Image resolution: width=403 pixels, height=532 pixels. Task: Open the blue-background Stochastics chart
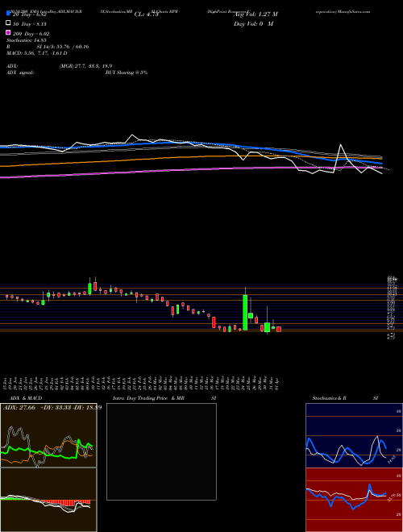[354, 435]
